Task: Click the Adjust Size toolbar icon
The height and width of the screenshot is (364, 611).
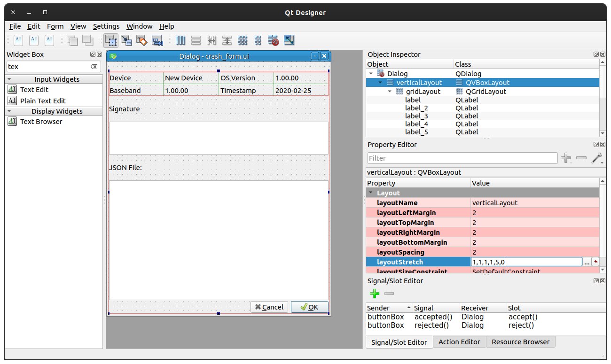Action: tap(289, 40)
